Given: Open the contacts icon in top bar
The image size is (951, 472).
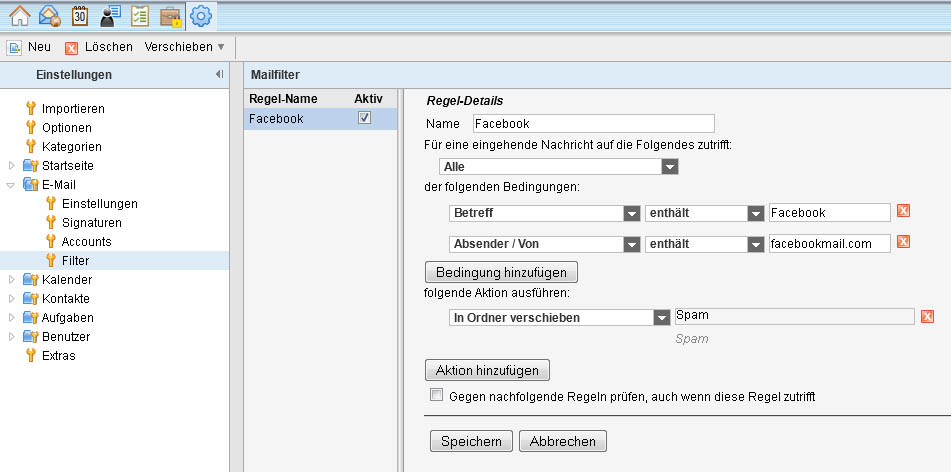Looking at the screenshot, I should tap(110, 16).
